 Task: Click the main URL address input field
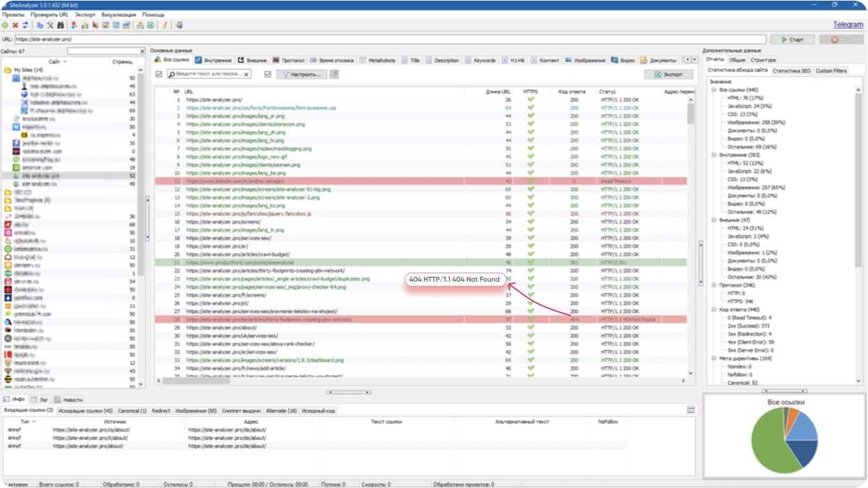[x=390, y=40]
